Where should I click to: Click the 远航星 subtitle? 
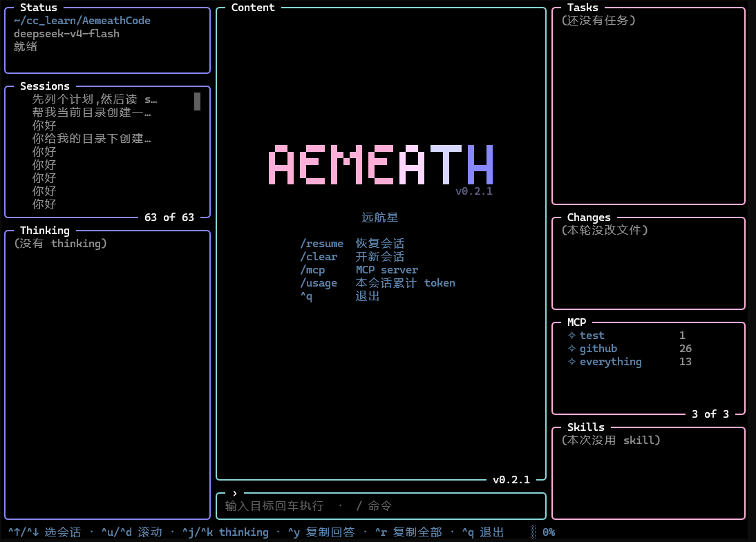coord(380,217)
